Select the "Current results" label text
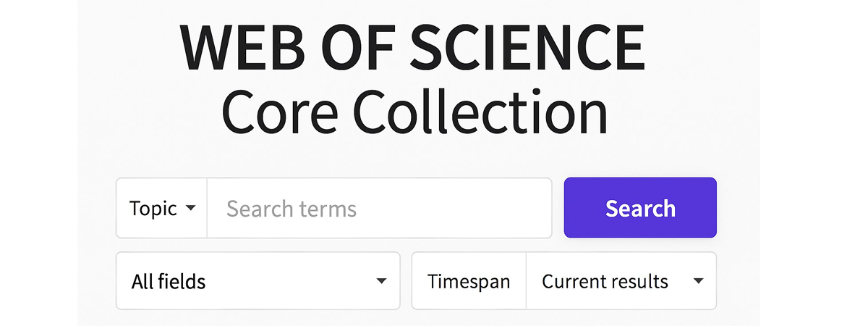 pyautogui.click(x=605, y=281)
